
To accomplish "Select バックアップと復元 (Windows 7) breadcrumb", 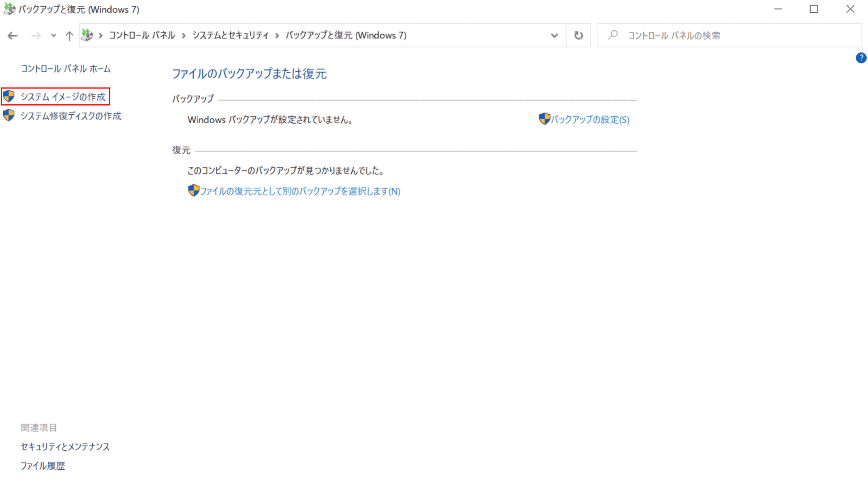I will 346,35.
